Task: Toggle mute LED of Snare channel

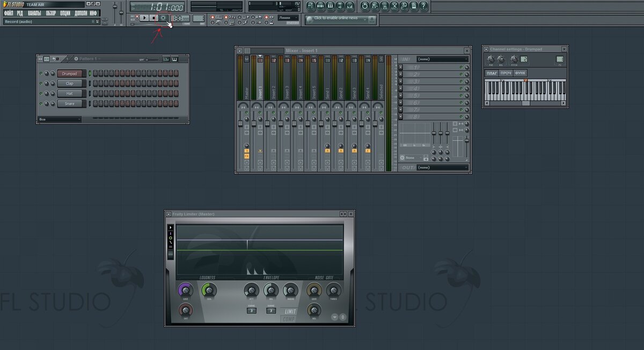Action: [x=41, y=103]
